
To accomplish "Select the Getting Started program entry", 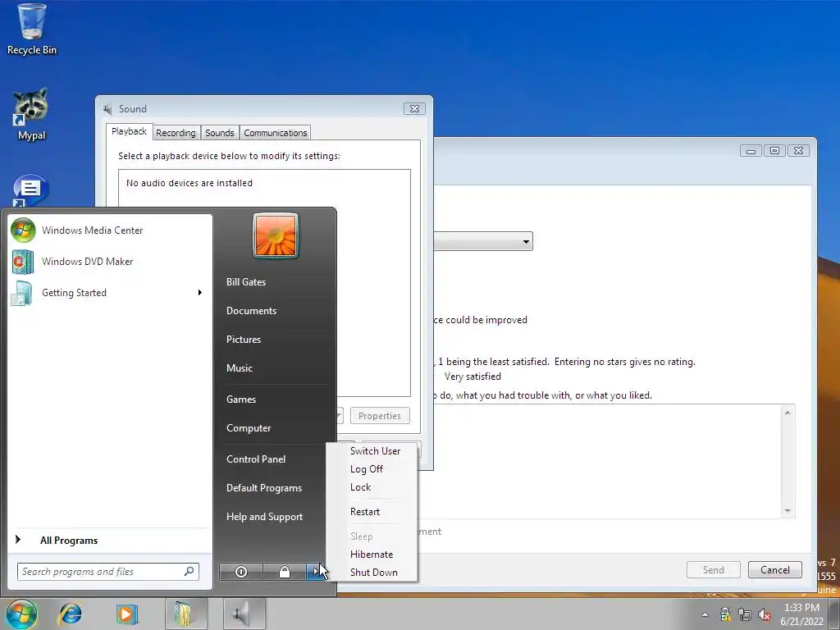I will tap(74, 293).
